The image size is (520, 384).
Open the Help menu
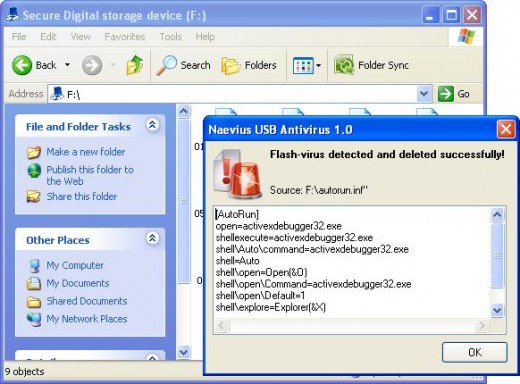pos(205,36)
